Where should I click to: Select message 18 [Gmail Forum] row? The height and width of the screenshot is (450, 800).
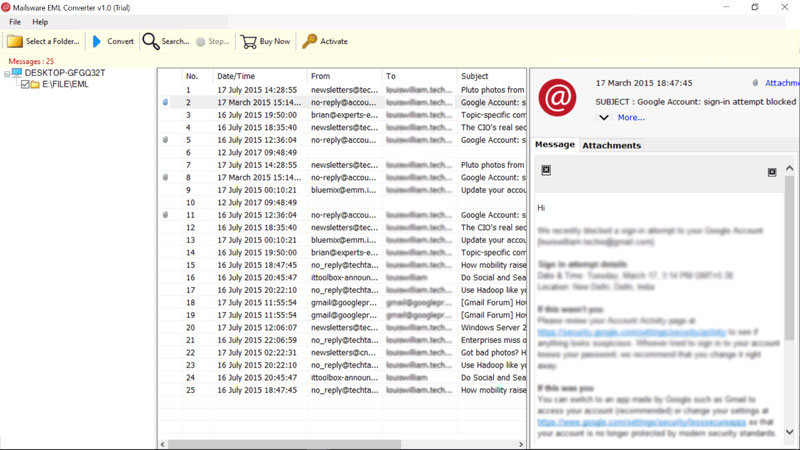[x=342, y=303]
